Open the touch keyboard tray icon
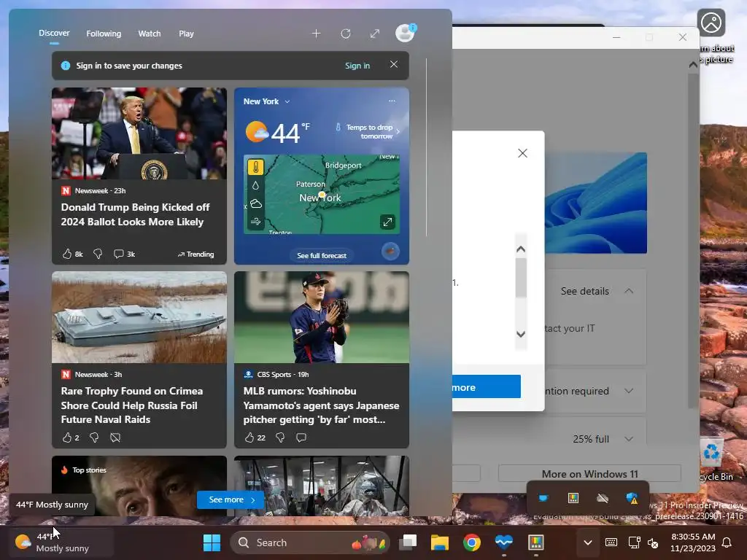Viewport: 747px width, 560px height. 611,542
